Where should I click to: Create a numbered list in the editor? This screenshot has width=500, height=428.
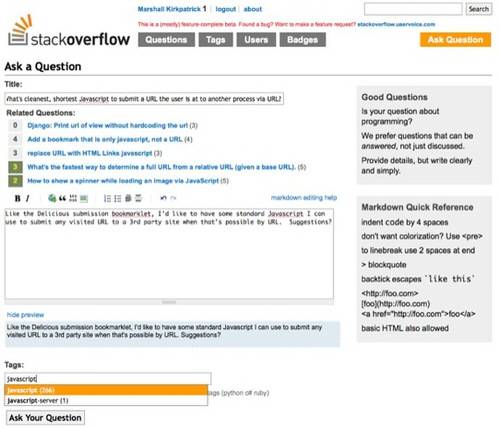coord(107,199)
